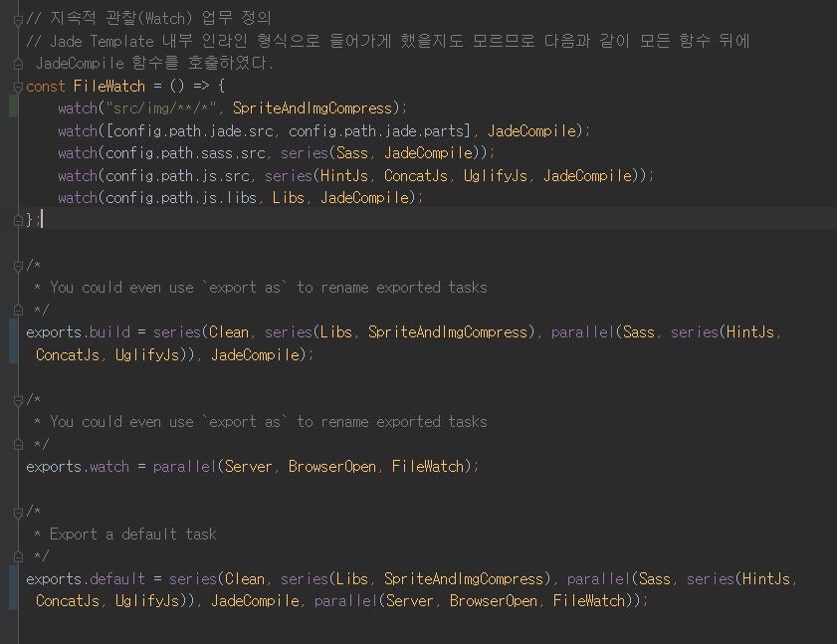Viewport: 837px width, 644px height.
Task: Fold the comment above exports.build
Action: [18, 265]
